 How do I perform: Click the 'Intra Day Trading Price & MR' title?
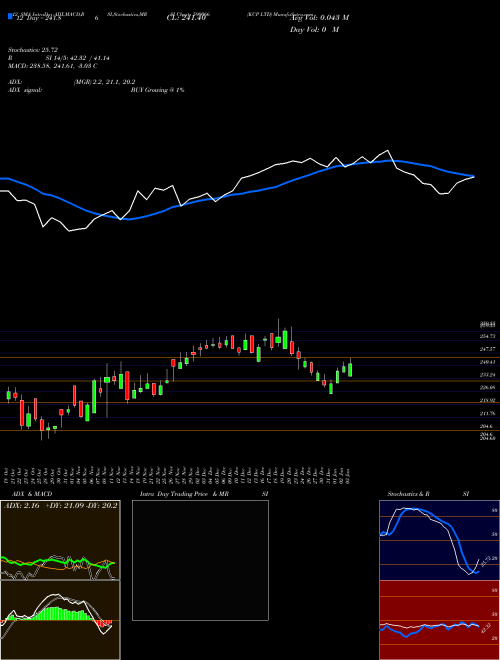coord(185,494)
